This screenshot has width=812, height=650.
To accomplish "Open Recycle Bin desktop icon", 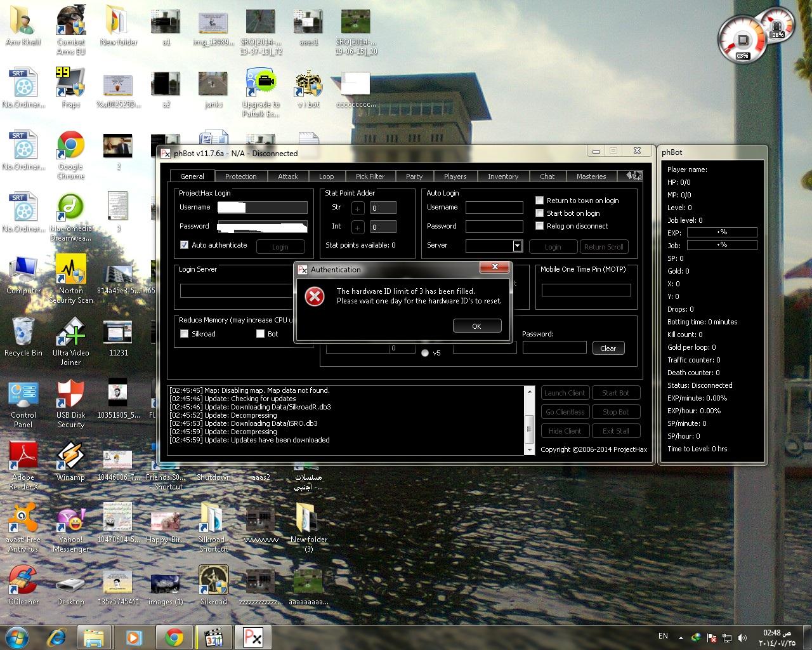I will point(23,337).
